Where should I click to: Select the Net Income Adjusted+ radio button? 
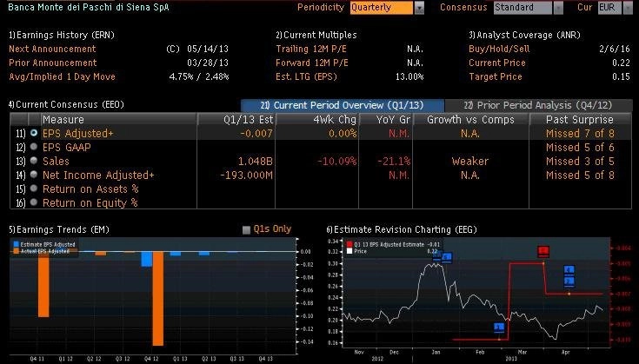click(34, 175)
